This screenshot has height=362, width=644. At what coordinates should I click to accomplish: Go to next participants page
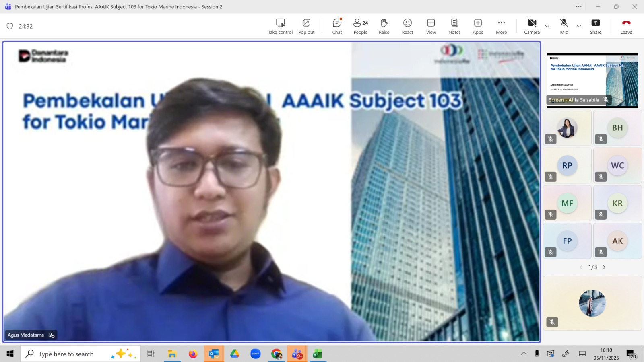(604, 267)
